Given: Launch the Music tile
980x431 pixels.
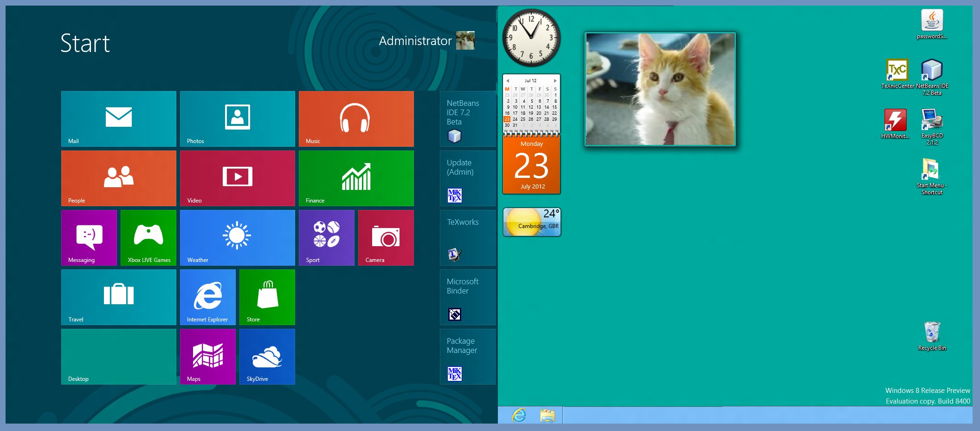Looking at the screenshot, I should [356, 119].
